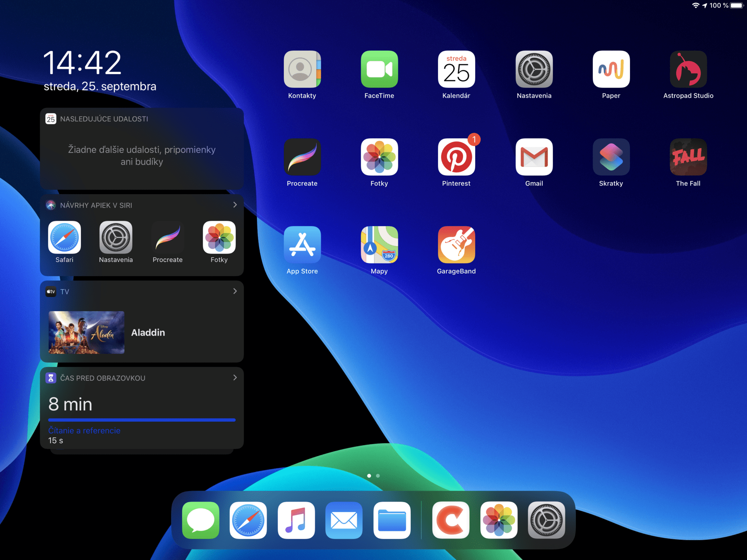747x560 pixels.
Task: Open the Kontakty app
Action: pos(302,69)
